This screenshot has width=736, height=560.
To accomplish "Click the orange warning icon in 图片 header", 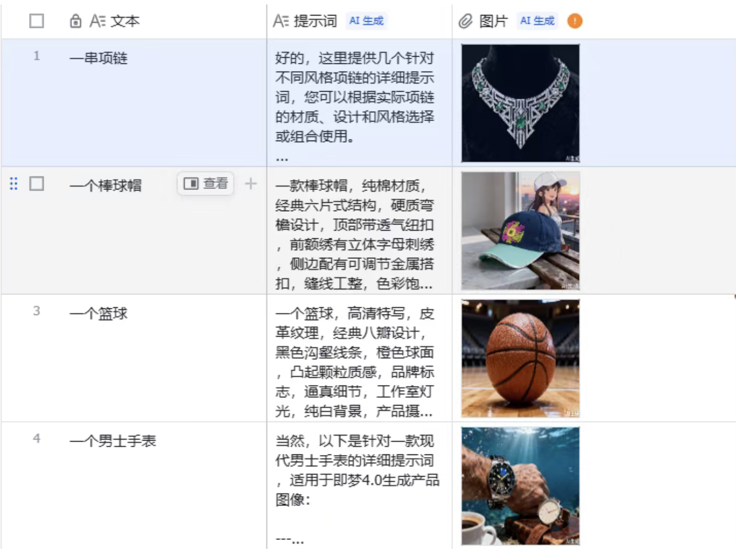I will (x=575, y=21).
